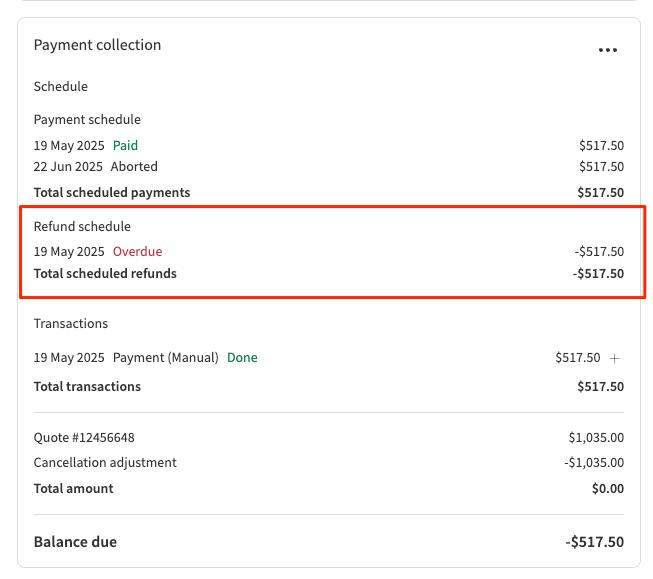
Task: Select Total scheduled refunds row
Action: tap(105, 273)
